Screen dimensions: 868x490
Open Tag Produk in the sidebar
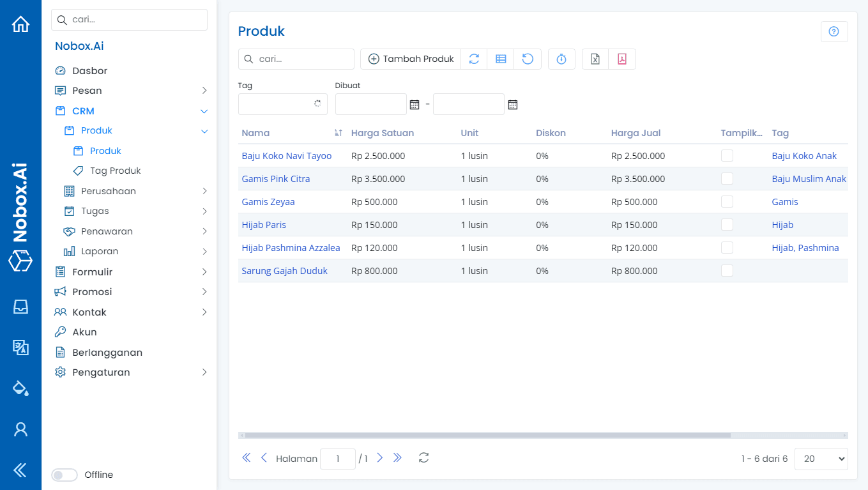coord(115,171)
